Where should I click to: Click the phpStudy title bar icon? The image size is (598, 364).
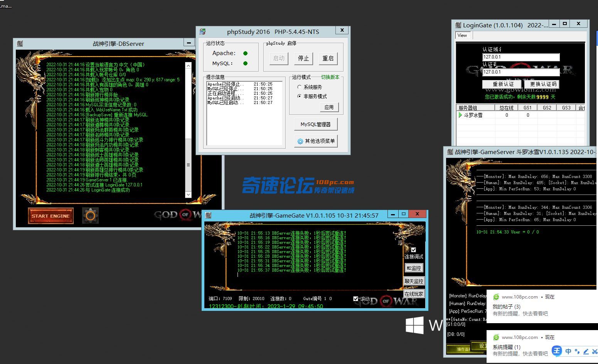coord(203,32)
